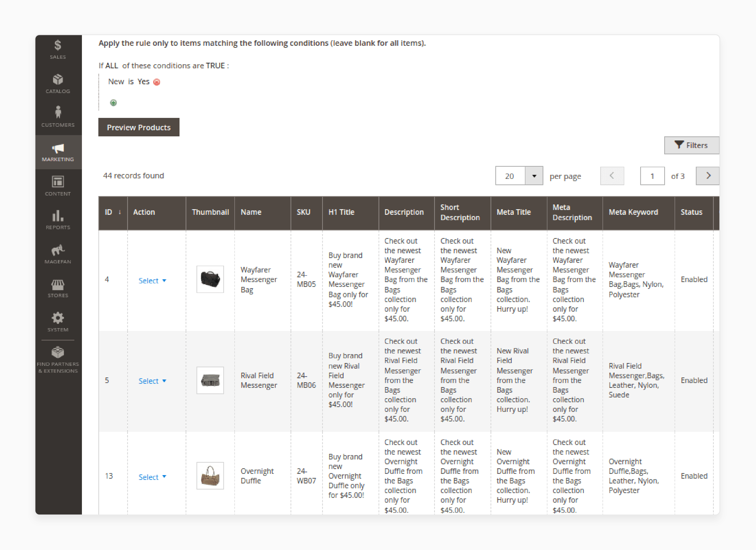
Task: Focus the current page number field
Action: tap(652, 176)
